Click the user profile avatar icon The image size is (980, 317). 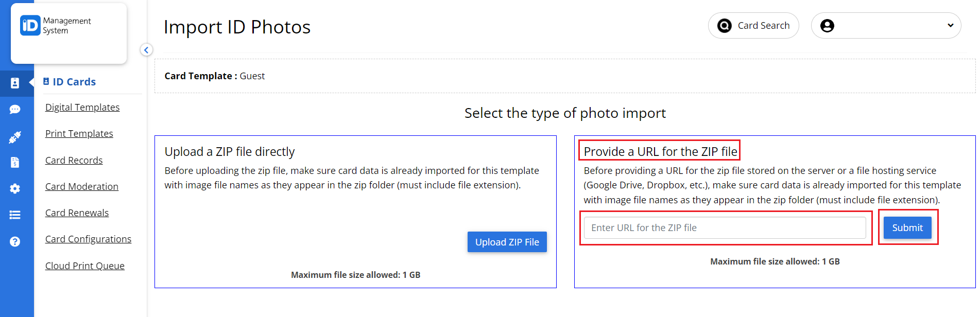(x=827, y=25)
